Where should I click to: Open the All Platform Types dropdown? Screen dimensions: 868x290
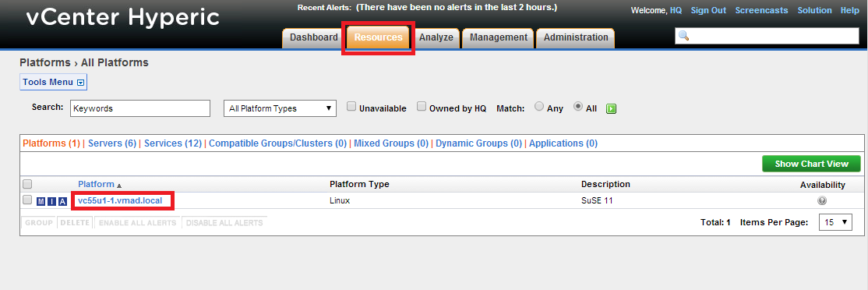click(x=280, y=108)
